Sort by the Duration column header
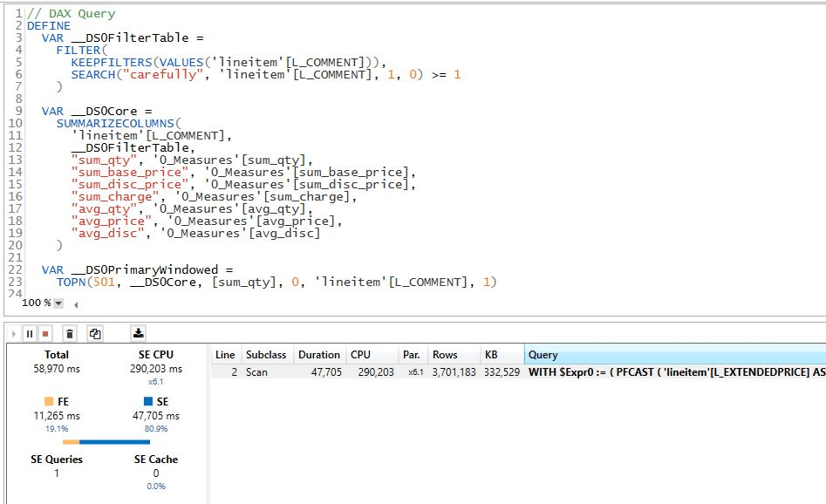This screenshot has height=504, width=826. (318, 355)
